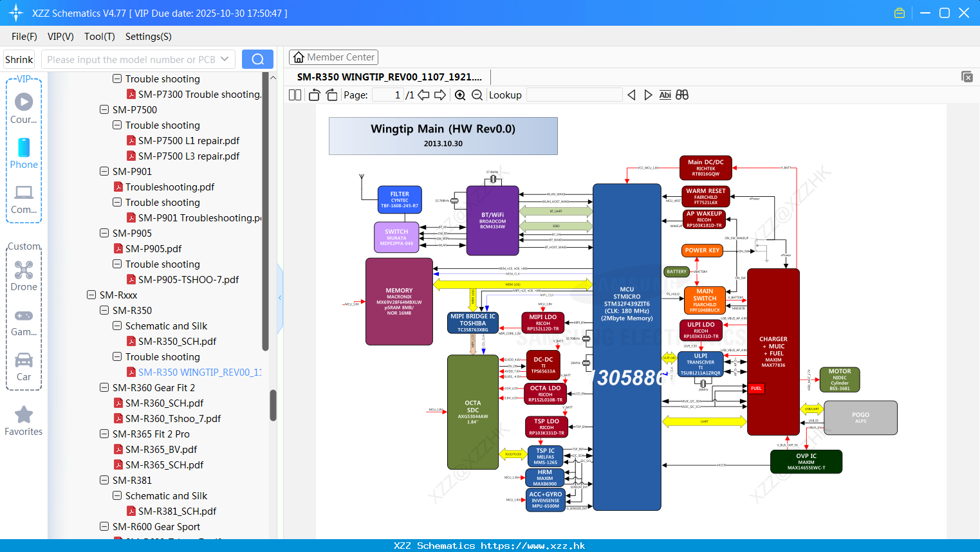
Task: Select the SM-R350 WINGTIP_REV00 document tab
Action: pyautogui.click(x=389, y=77)
